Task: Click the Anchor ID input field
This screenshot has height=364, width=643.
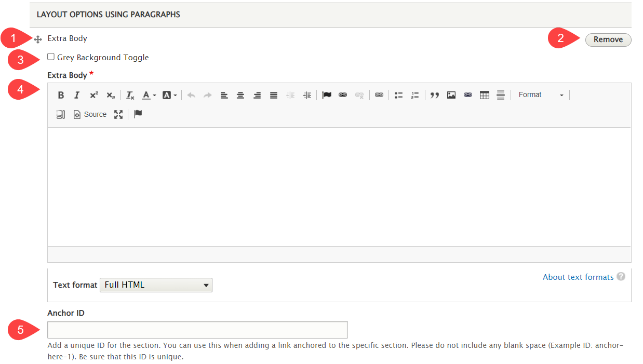Action: [x=197, y=330]
